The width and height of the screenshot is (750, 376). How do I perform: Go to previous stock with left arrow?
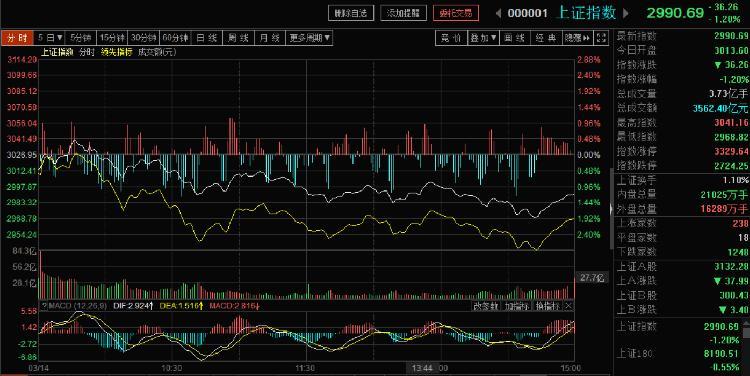498,13
